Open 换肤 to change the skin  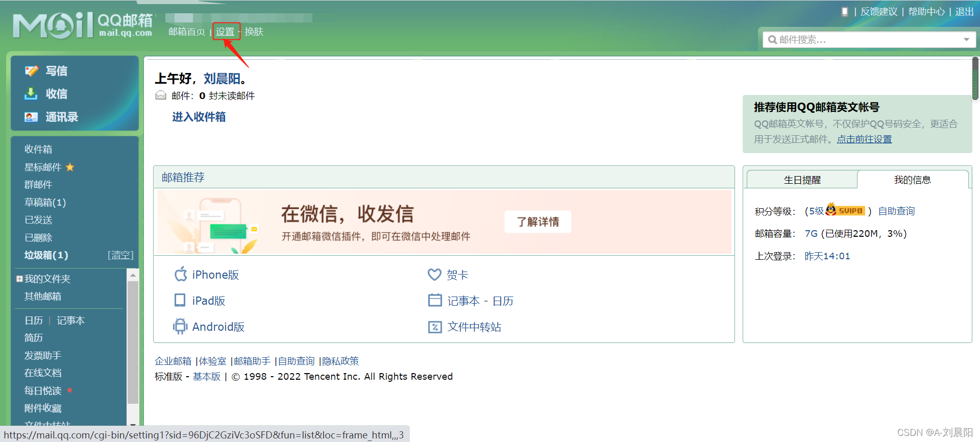point(254,32)
